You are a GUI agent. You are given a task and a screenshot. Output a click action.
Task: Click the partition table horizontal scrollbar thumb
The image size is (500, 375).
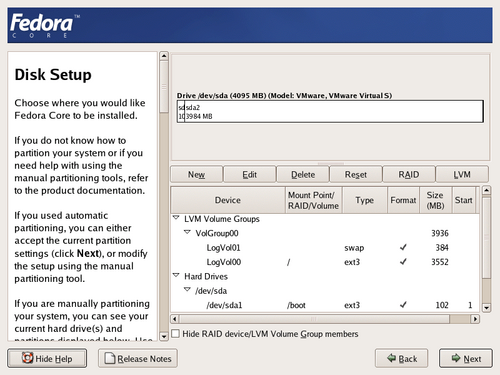click(314, 319)
